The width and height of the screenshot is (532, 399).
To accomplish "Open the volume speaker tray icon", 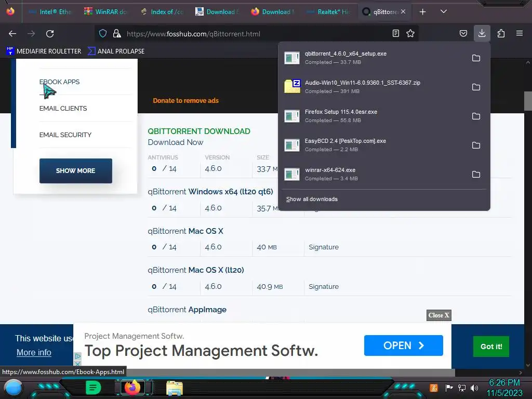I will [474, 388].
